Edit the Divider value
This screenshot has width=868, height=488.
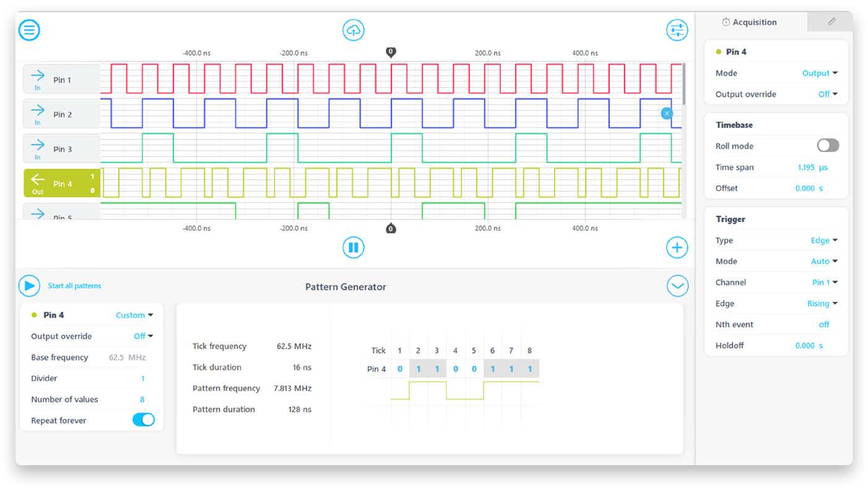[143, 379]
